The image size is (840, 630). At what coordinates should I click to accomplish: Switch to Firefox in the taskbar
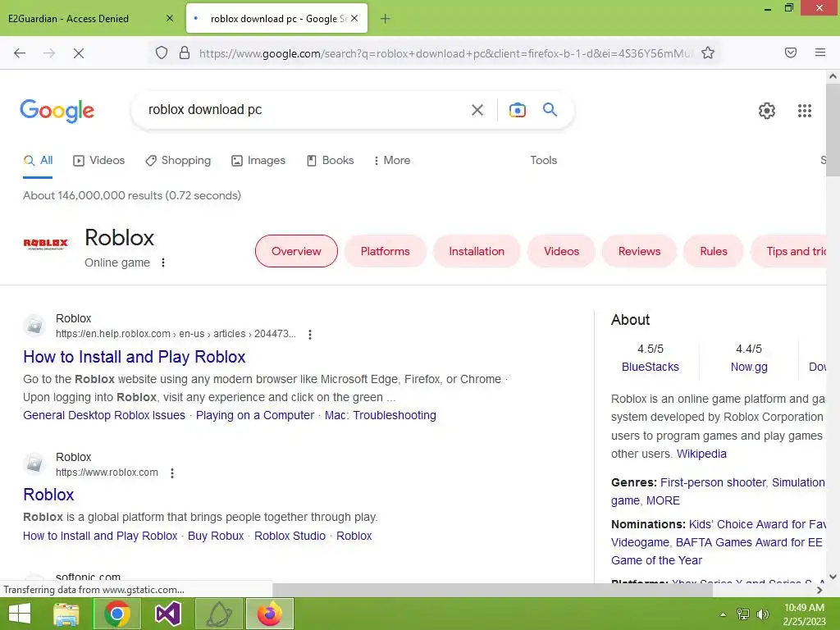click(x=269, y=614)
